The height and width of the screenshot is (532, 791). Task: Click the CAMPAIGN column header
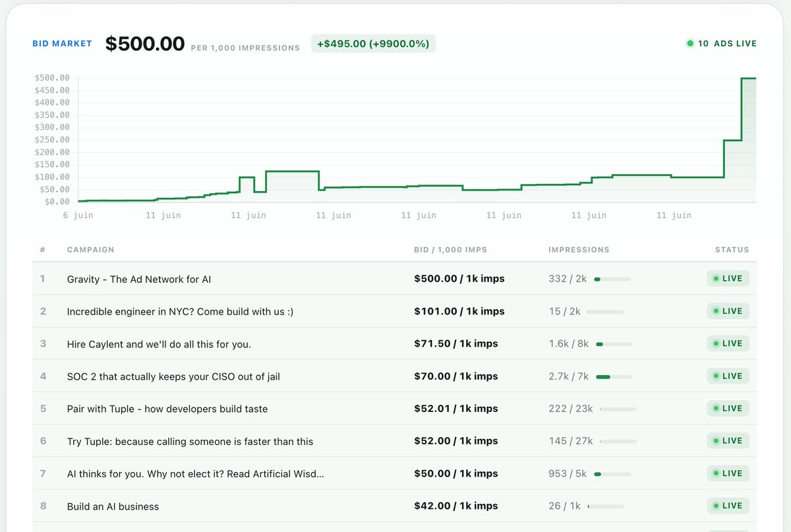(x=90, y=250)
